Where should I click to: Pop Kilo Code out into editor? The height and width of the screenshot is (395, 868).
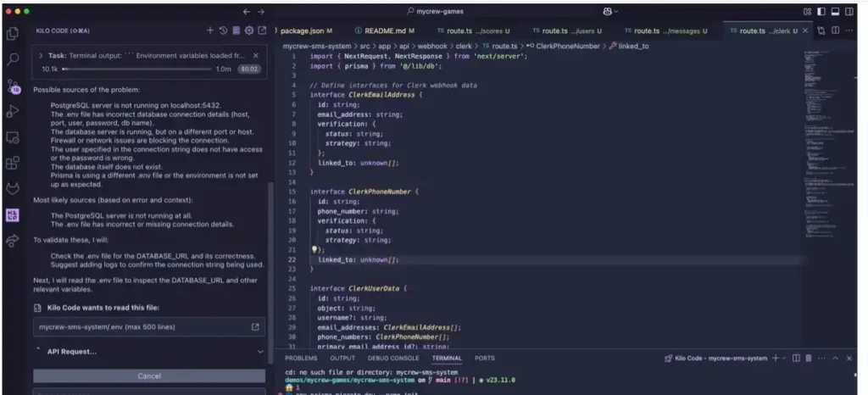coord(262,31)
